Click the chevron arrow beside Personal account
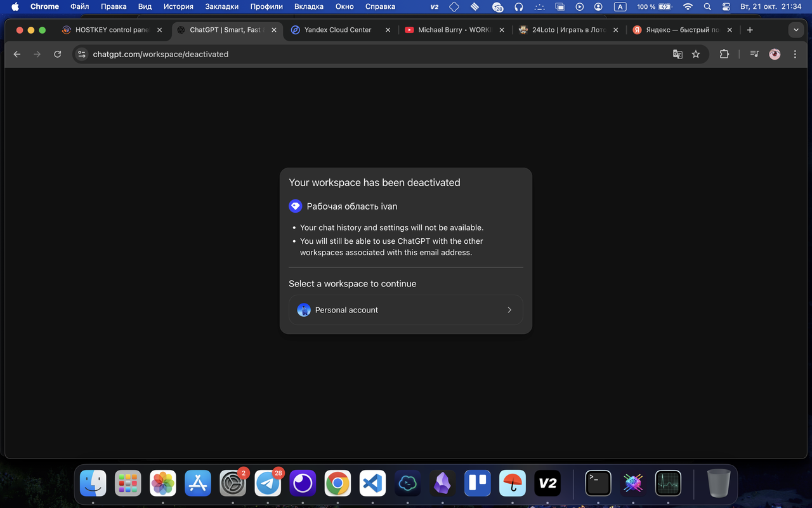Image resolution: width=812 pixels, height=508 pixels. (x=509, y=310)
